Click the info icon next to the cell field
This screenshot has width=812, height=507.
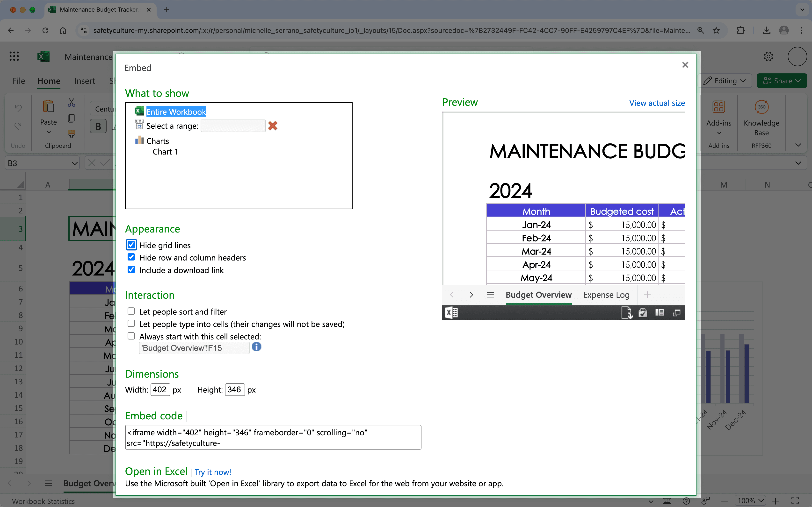coord(256,347)
